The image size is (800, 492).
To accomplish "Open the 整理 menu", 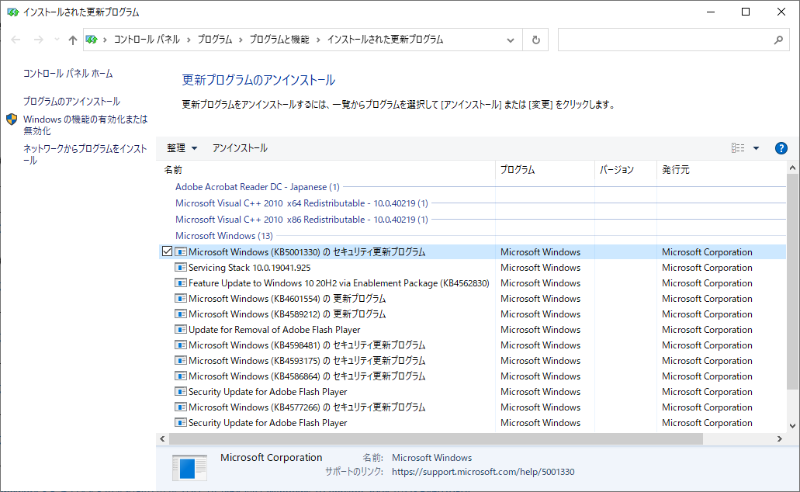I will tap(182, 148).
